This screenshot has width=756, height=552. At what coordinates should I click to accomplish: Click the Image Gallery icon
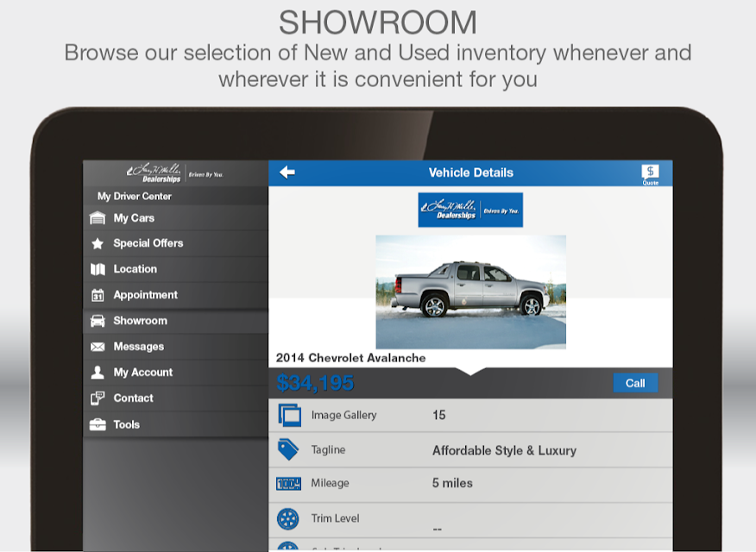click(289, 415)
